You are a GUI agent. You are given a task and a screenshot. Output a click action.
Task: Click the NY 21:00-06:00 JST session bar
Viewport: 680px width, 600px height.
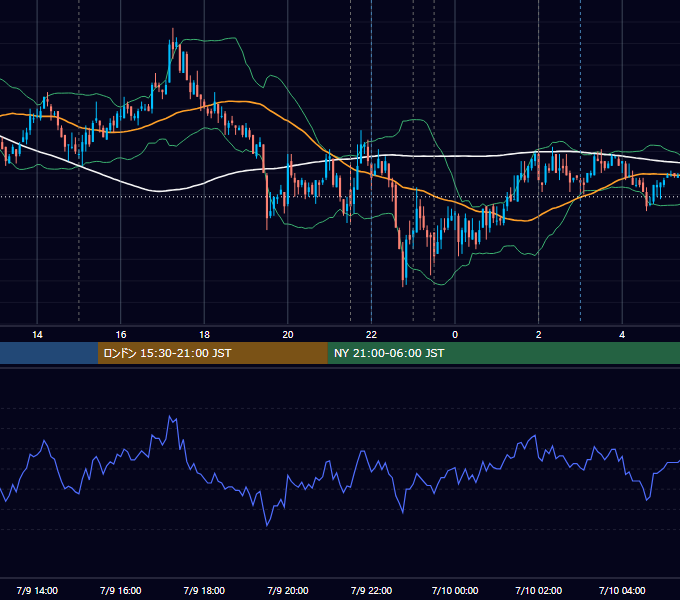[x=503, y=353]
